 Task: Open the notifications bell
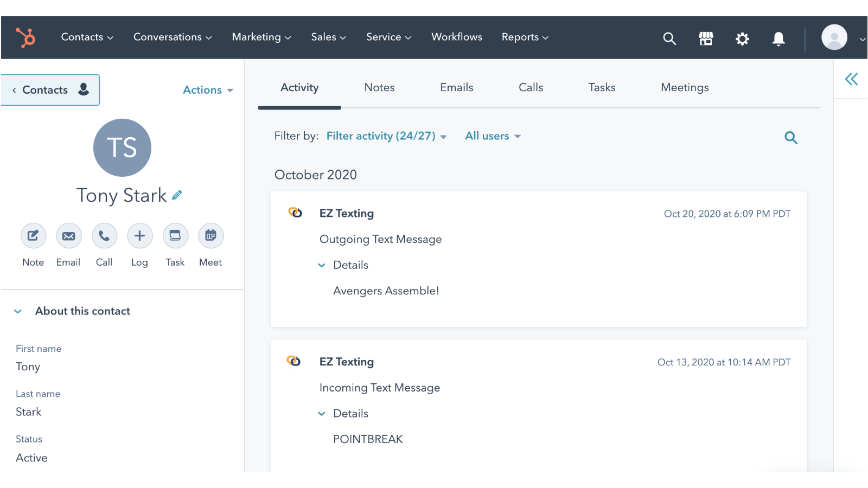[x=778, y=38]
